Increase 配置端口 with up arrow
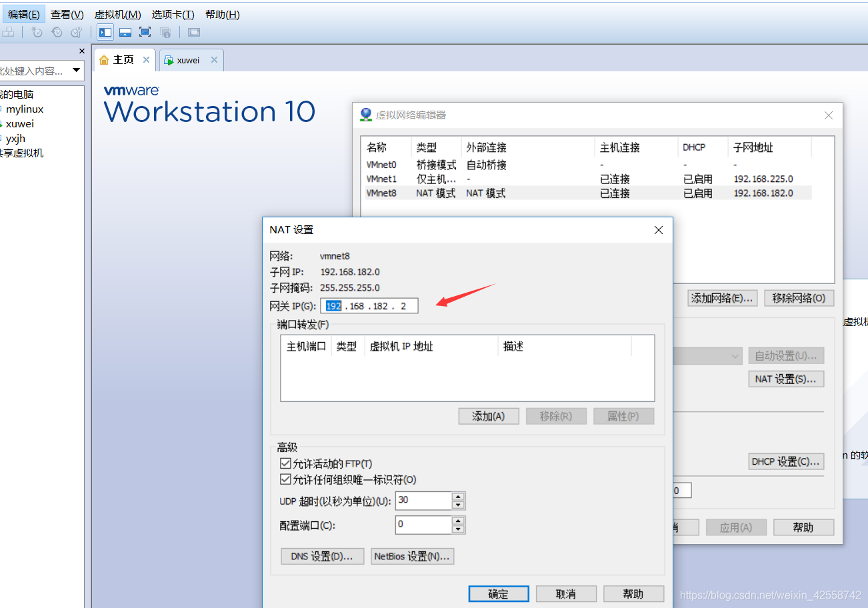Image resolution: width=868 pixels, height=608 pixels. coord(458,521)
